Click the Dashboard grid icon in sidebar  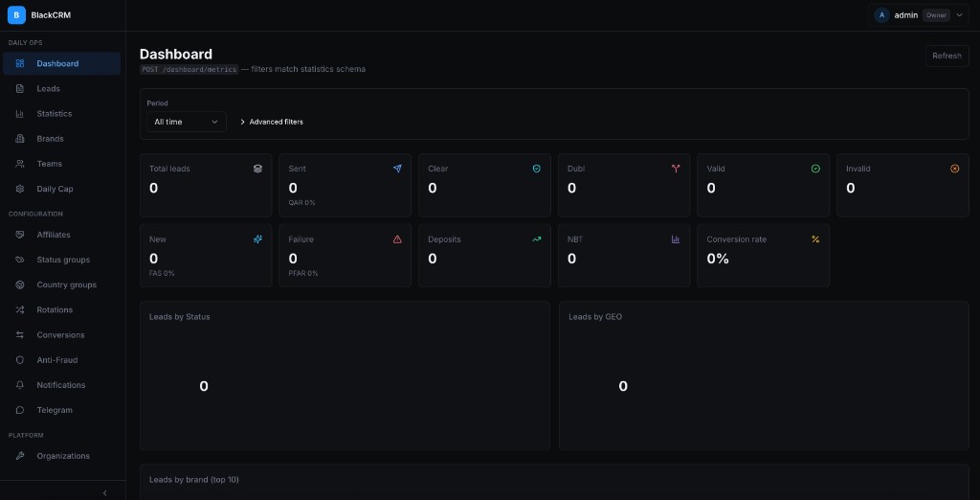(x=20, y=63)
